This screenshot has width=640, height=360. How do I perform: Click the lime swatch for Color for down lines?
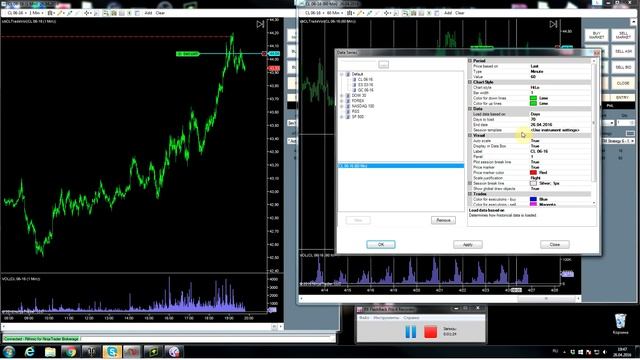coord(533,98)
